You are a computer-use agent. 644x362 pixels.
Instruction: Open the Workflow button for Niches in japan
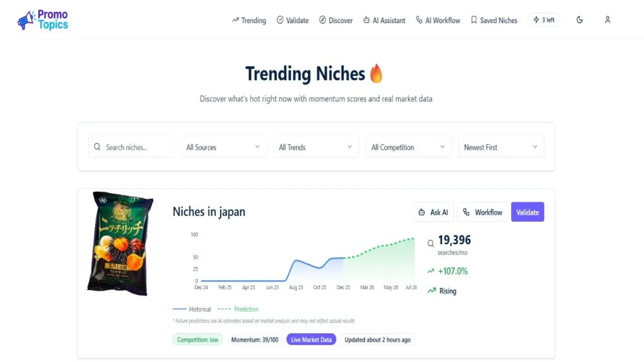(481, 212)
